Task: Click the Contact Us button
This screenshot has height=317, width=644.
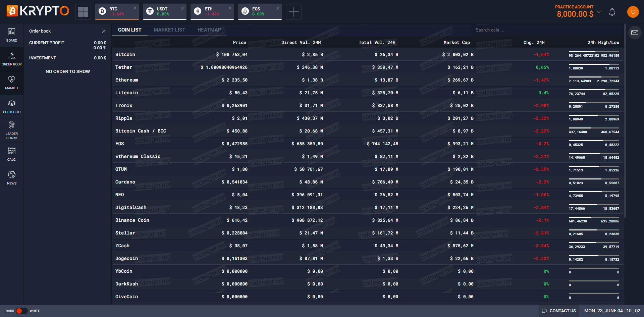Action: [x=559, y=311]
